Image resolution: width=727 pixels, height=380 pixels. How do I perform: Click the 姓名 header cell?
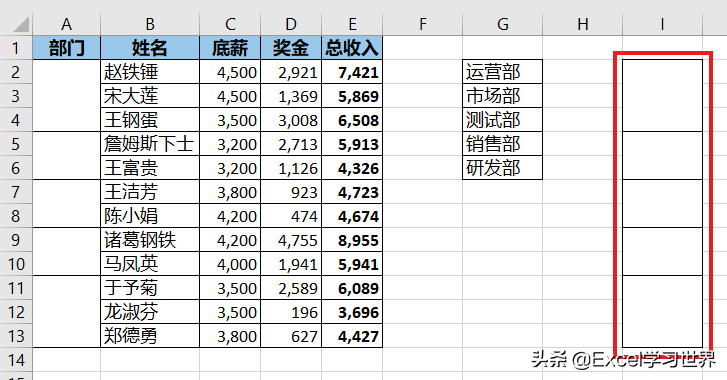pyautogui.click(x=150, y=48)
